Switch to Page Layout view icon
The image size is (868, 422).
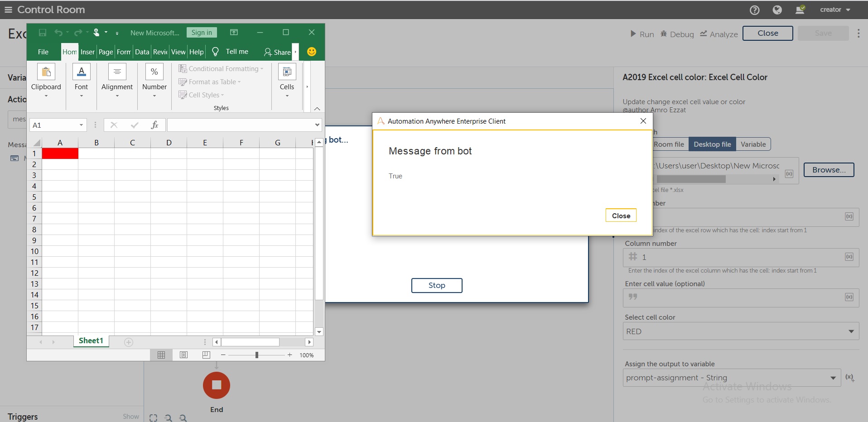[x=183, y=355]
